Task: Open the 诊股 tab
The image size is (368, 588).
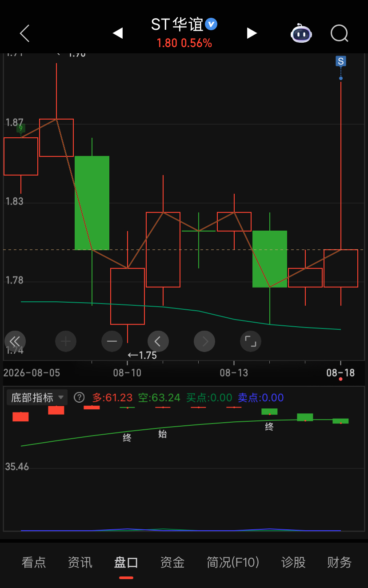Action: tap(293, 562)
